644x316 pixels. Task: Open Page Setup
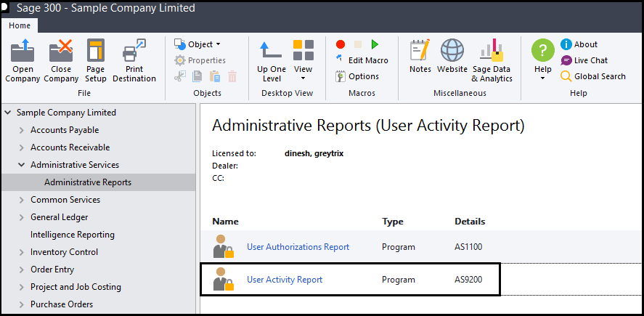coord(96,60)
